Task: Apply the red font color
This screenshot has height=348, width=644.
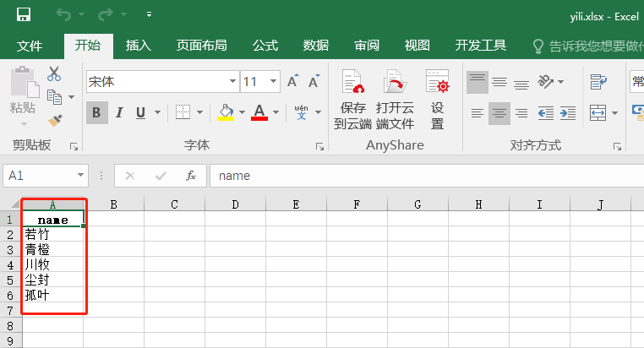Action: tap(259, 112)
